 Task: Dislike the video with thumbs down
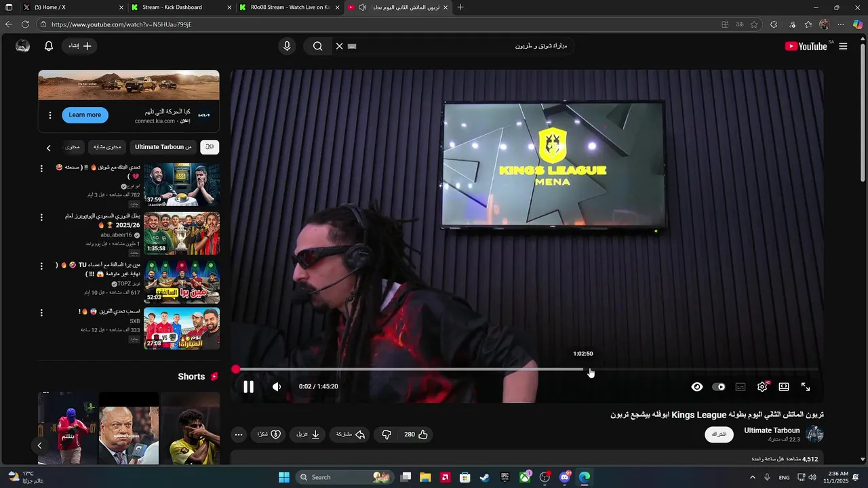(387, 434)
